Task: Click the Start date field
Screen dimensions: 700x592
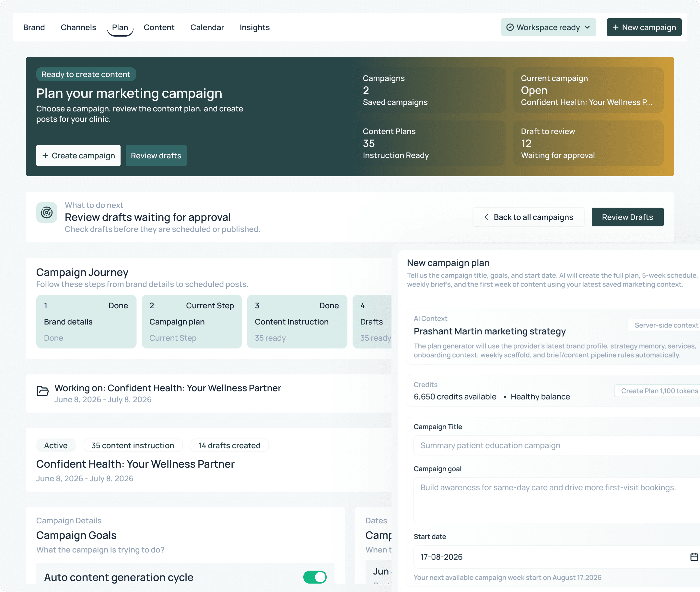Action: point(557,557)
